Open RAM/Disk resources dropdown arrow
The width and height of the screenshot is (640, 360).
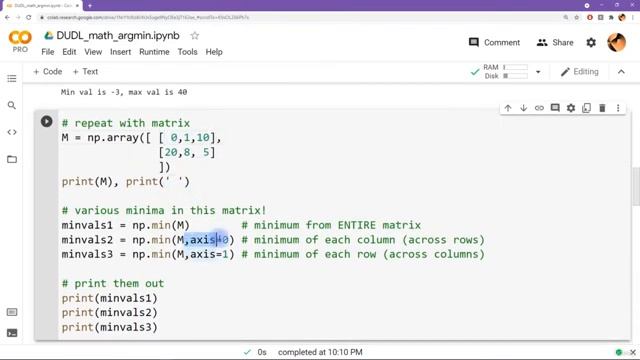[538, 72]
